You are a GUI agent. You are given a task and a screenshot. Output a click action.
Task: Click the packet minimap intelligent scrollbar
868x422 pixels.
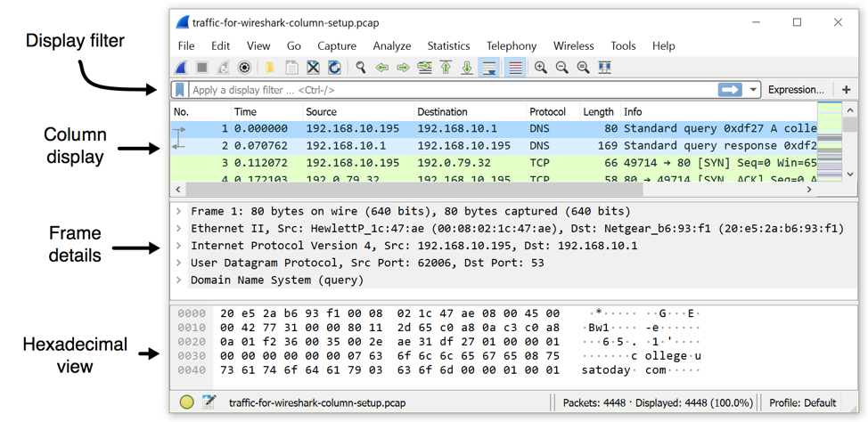click(x=830, y=142)
